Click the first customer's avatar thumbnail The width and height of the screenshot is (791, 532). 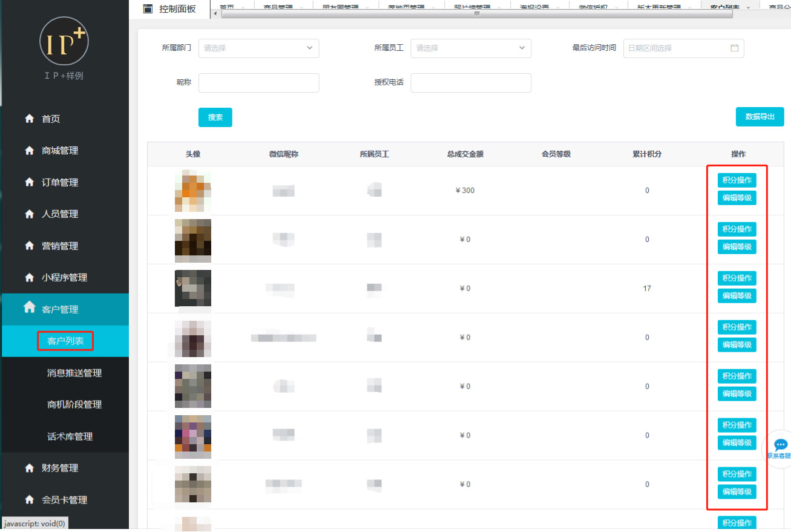tap(192, 190)
